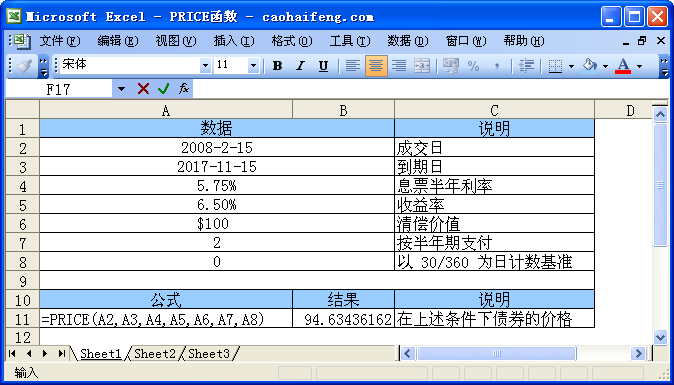Click Excel icon in title bar
This screenshot has height=385, width=674.
[x=14, y=16]
